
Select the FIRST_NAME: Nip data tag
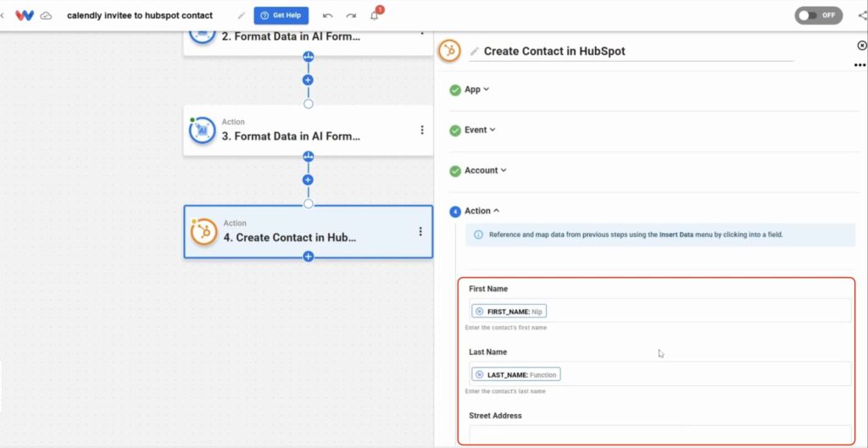(x=509, y=312)
